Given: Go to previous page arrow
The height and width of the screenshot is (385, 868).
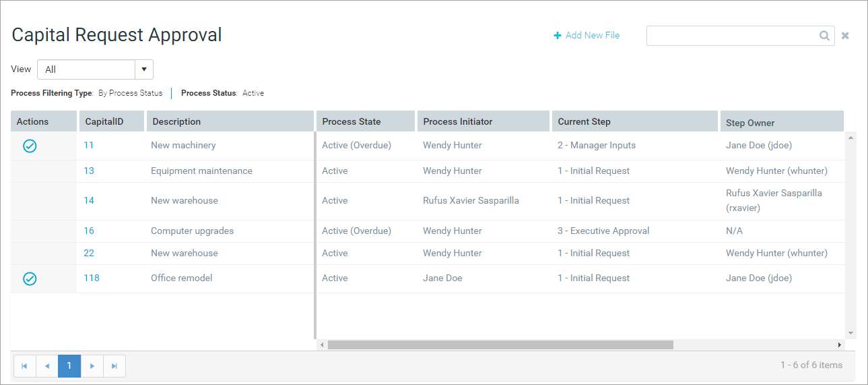Looking at the screenshot, I should click(47, 366).
